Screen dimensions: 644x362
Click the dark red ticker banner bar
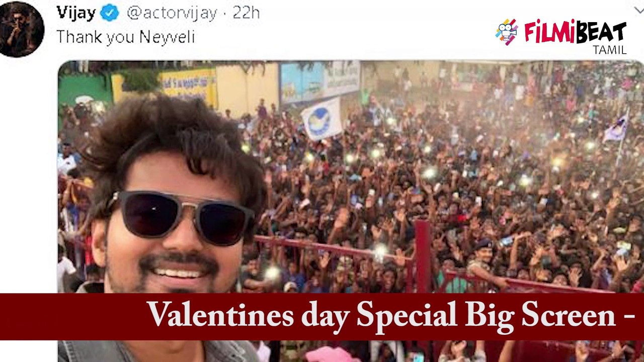[322, 317]
